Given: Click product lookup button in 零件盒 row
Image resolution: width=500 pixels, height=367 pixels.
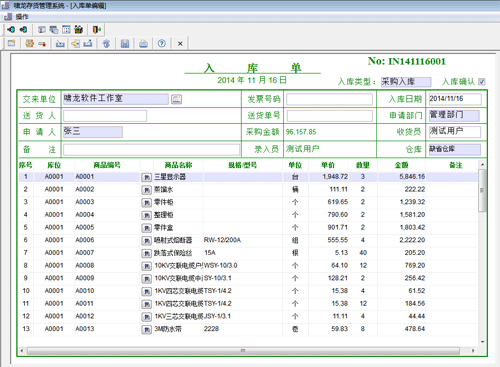Looking at the screenshot, I should point(146,228).
